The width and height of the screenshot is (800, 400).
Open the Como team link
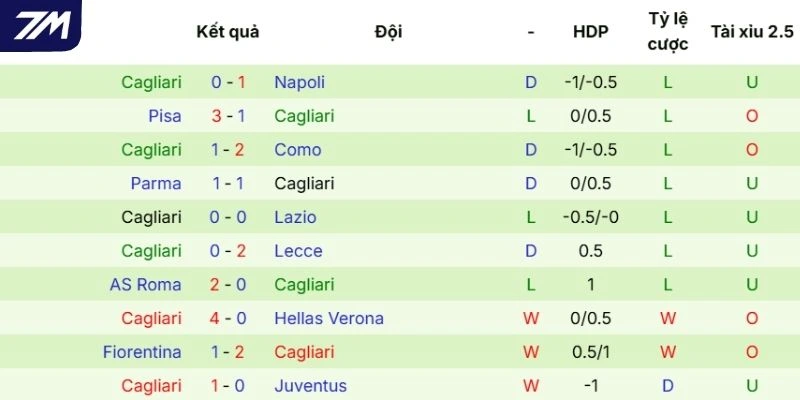297,150
